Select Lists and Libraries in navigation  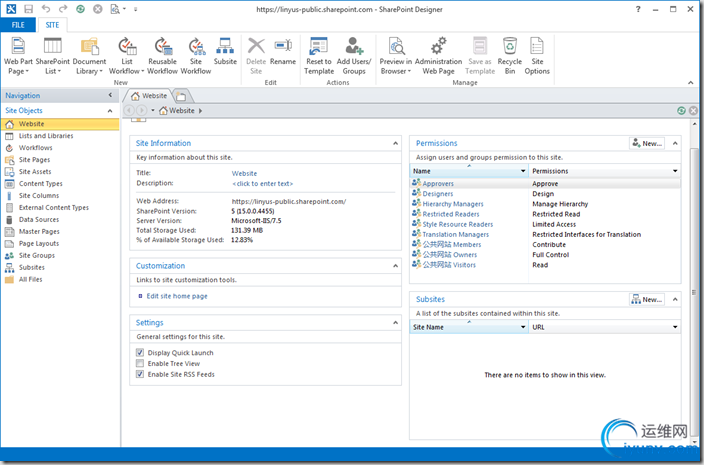click(x=46, y=136)
